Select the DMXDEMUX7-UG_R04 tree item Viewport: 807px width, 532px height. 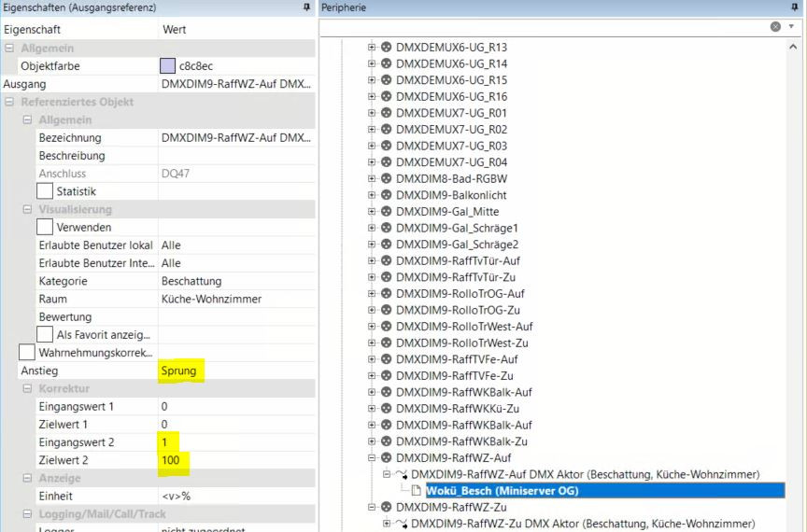click(451, 162)
